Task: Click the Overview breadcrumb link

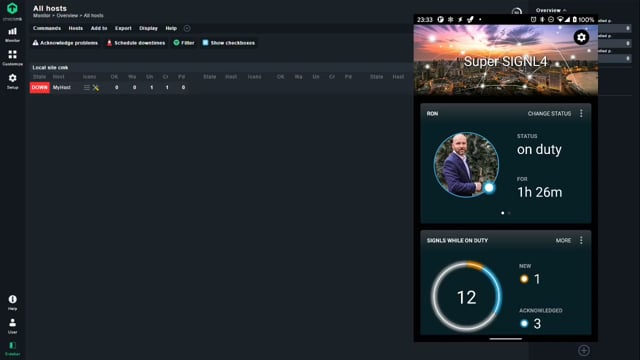Action: click(67, 16)
